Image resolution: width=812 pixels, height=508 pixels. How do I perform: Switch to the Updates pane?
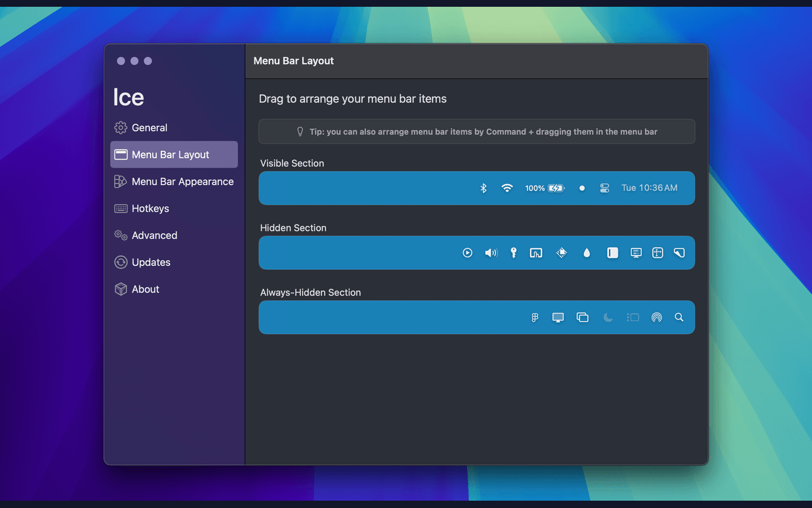(174, 262)
